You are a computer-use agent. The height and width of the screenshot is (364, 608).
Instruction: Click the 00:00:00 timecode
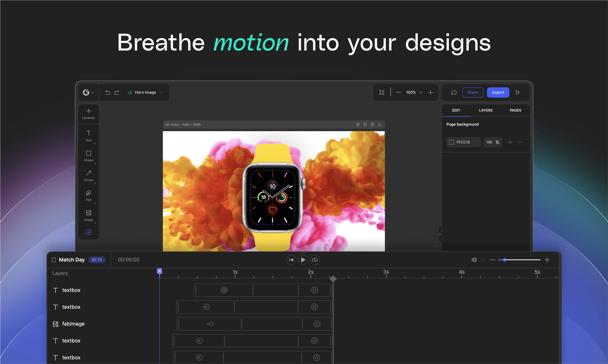tap(129, 260)
